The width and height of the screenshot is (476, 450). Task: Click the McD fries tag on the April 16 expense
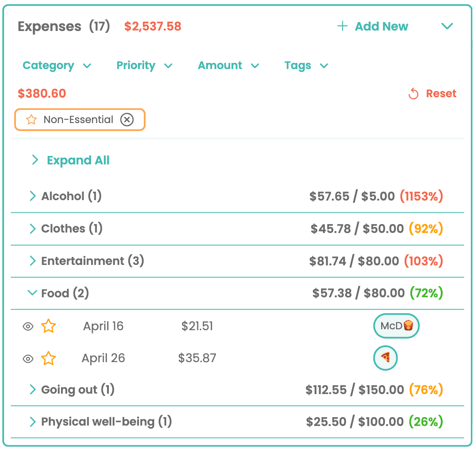396,326
